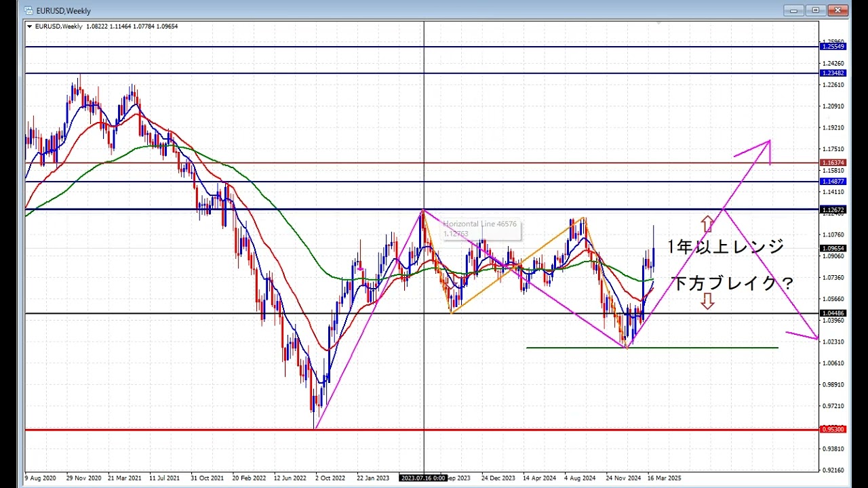Click the 1.12672 horizontal line price label
The width and height of the screenshot is (868, 488).
833,210
